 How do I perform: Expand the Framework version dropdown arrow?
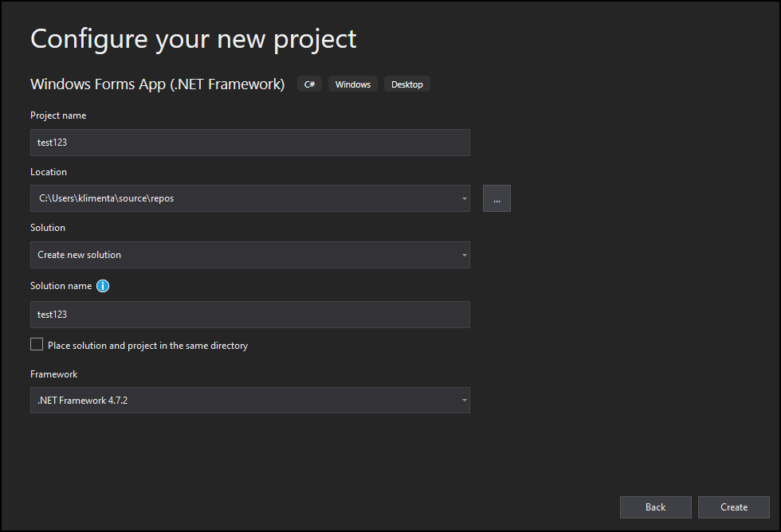click(464, 400)
